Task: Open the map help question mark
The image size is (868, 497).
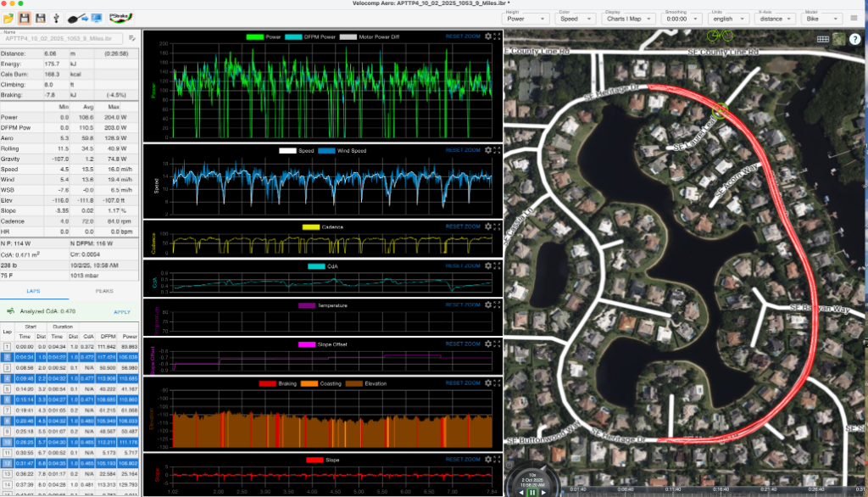Action: (854, 39)
